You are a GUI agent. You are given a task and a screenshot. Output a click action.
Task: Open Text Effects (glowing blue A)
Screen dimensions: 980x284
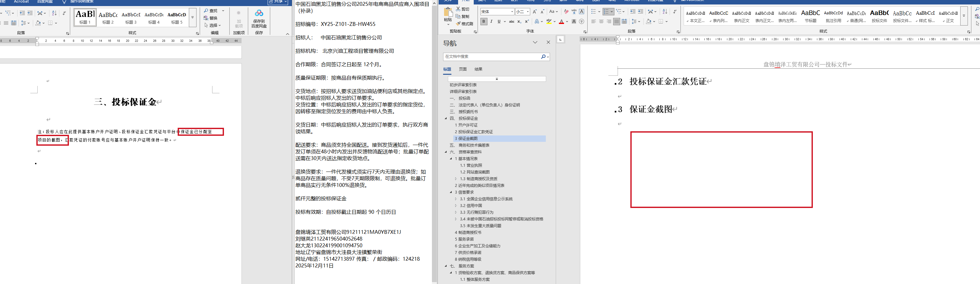[x=537, y=22]
